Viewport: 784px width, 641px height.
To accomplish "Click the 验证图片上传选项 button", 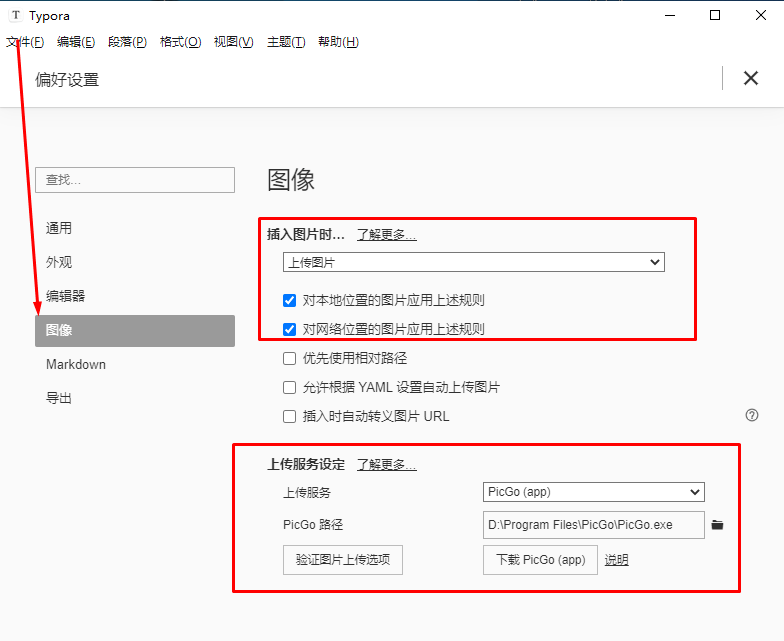I will (x=342, y=560).
